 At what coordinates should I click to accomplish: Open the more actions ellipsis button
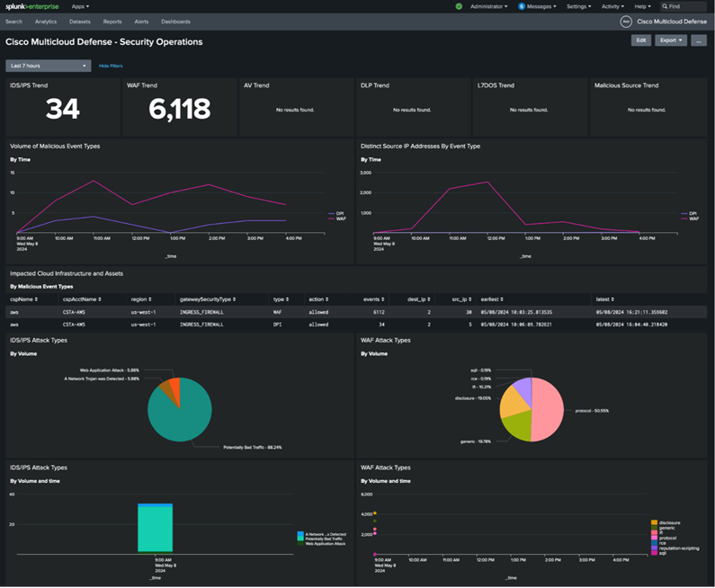coord(698,40)
